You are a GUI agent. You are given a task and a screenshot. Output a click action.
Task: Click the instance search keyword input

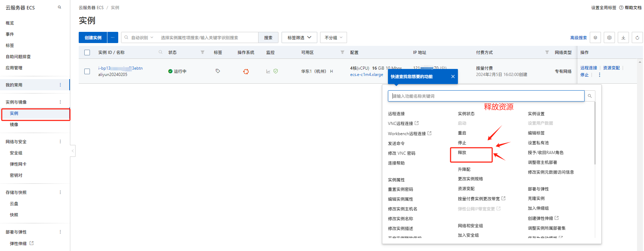coord(208,37)
